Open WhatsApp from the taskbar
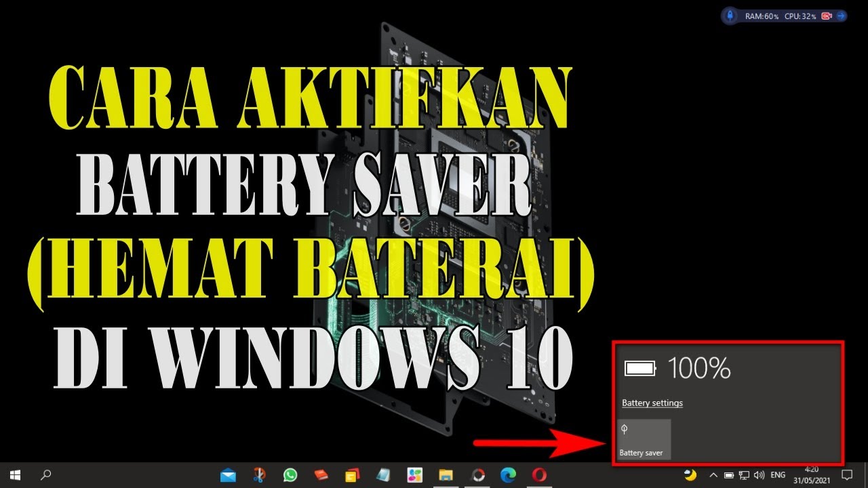The height and width of the screenshot is (488, 868). point(290,475)
